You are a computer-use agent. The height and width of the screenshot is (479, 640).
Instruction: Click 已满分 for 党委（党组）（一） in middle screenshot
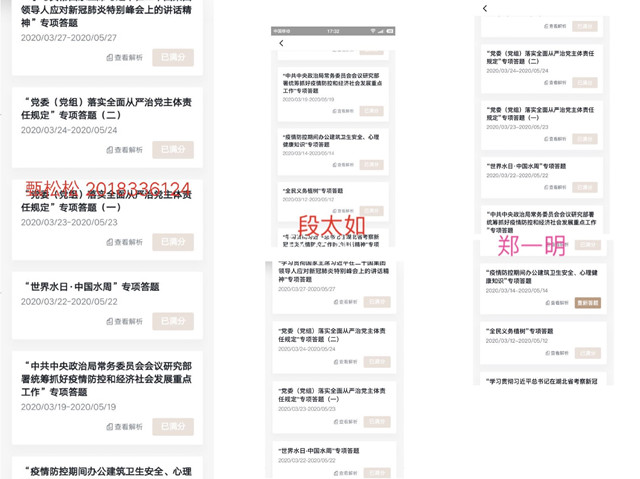click(x=377, y=422)
